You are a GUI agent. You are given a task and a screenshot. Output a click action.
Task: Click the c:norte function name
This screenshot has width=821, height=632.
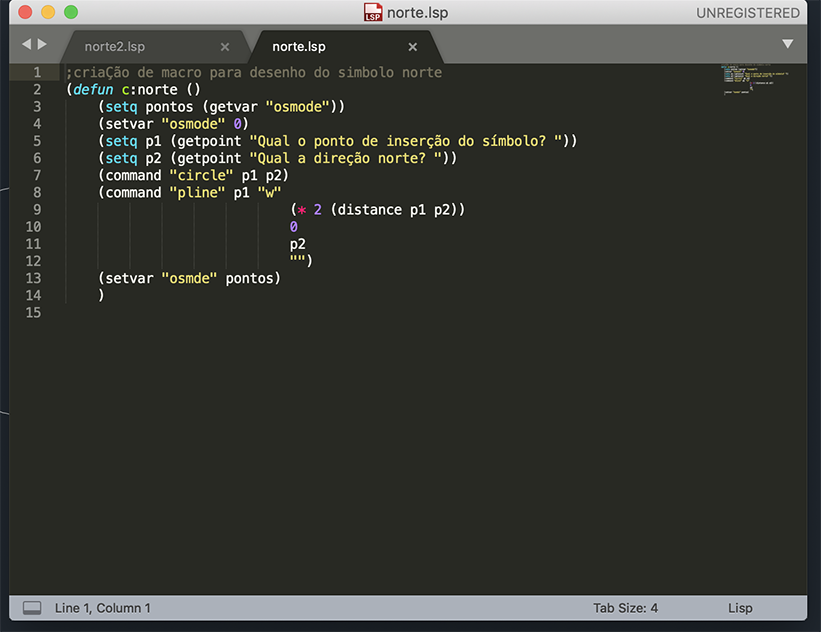pyautogui.click(x=150, y=90)
